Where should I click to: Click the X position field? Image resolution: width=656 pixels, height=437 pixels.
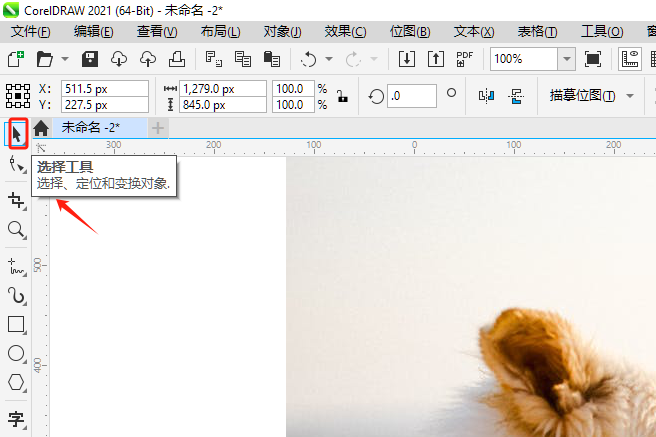pyautogui.click(x=105, y=89)
